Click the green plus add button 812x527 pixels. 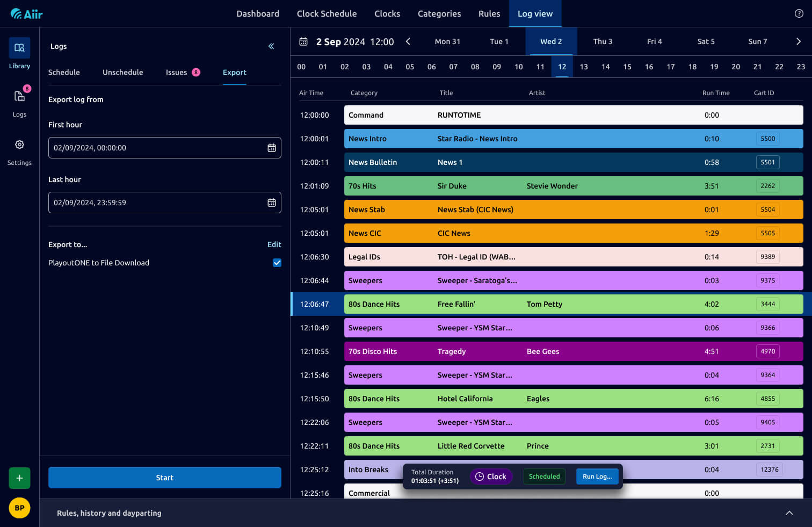point(19,478)
